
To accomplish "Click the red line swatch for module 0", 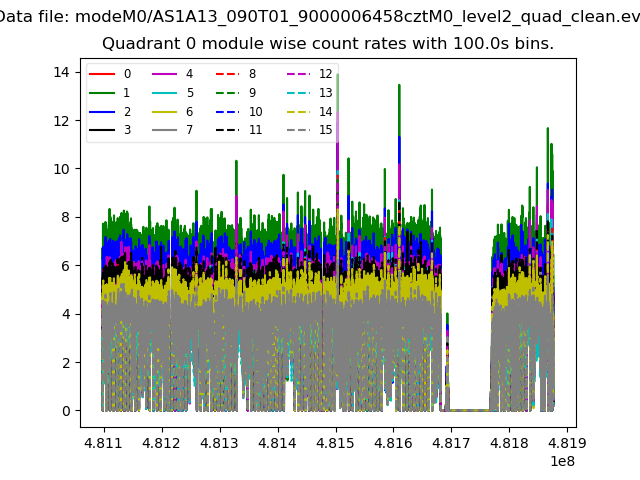I will pos(102,74).
